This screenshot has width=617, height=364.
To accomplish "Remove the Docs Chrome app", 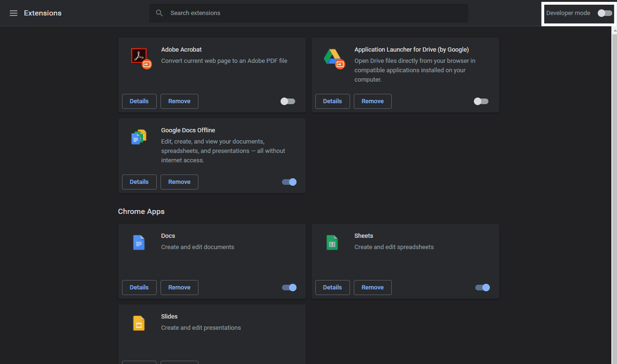I will [179, 288].
